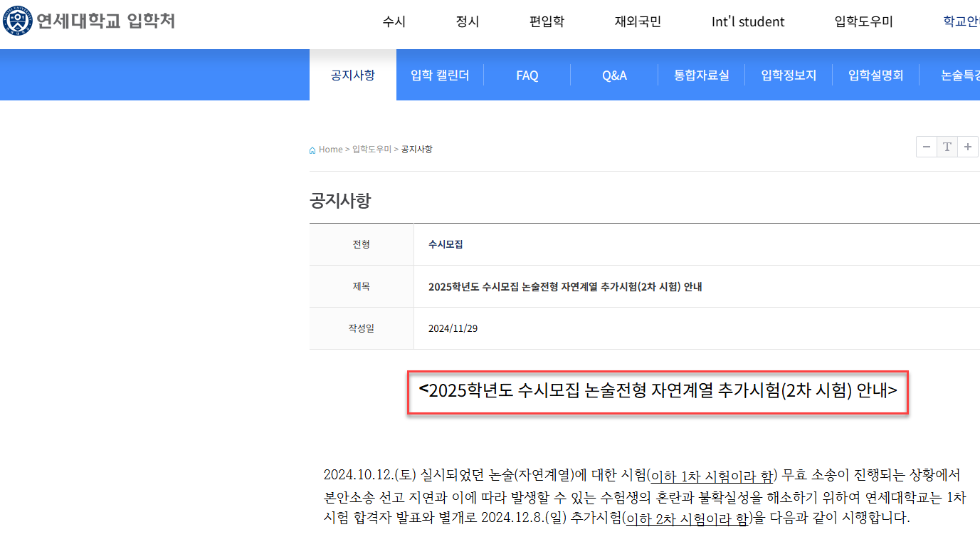Screen dimensions: 980x537
Task: Open the Int'l student menu
Action: (747, 21)
